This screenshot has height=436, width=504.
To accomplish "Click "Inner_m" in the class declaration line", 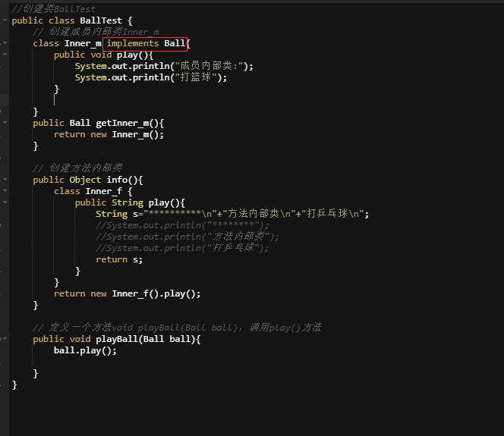I will click(x=83, y=43).
